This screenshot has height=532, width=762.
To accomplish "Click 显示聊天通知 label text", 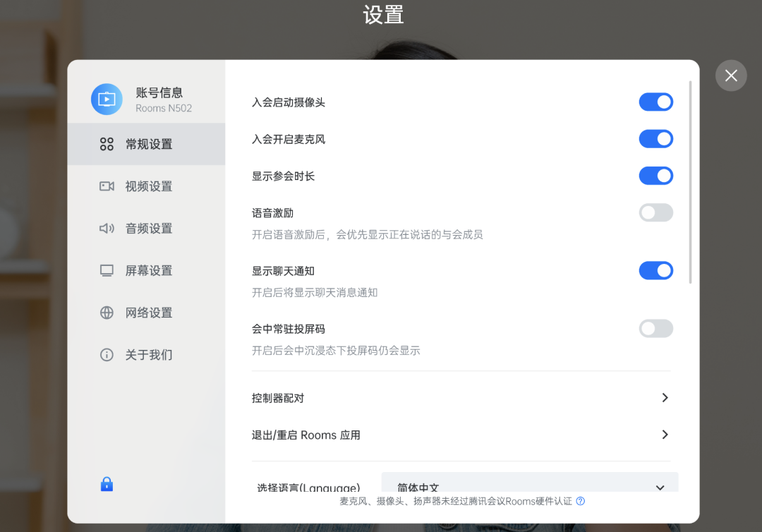I will (284, 271).
